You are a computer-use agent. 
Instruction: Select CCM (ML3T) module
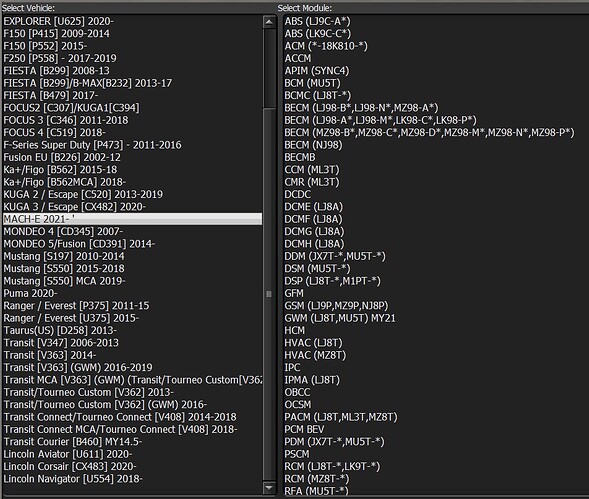coord(312,170)
